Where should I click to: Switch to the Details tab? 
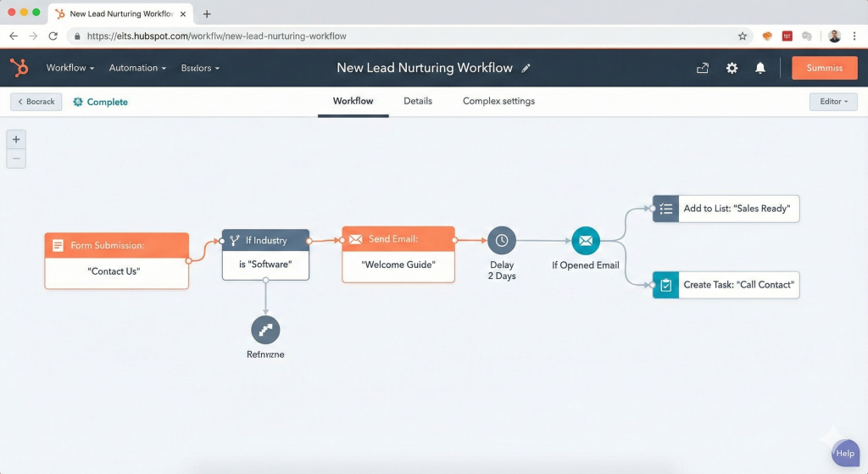coord(417,101)
